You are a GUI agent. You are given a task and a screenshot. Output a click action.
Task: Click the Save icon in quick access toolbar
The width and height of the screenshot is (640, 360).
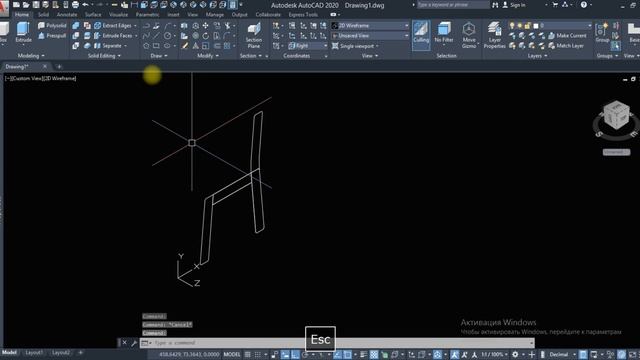click(x=36, y=5)
